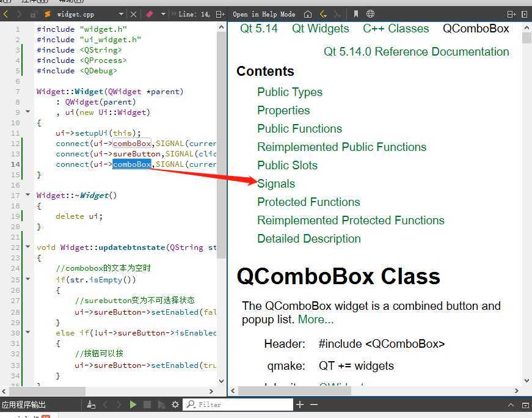Viewport: 532px width, 418px height.
Task: Go forward in editor navigation history
Action: [x=19, y=14]
